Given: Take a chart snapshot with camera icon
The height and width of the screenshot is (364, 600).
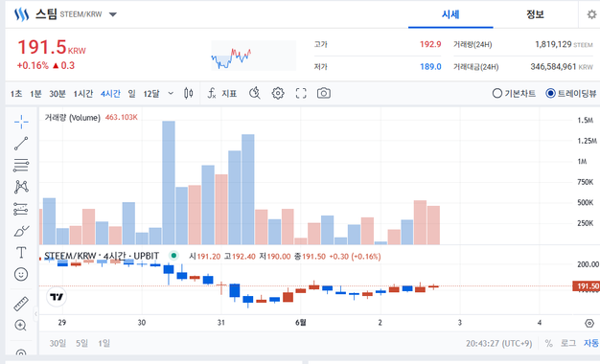Looking at the screenshot, I should point(324,93).
